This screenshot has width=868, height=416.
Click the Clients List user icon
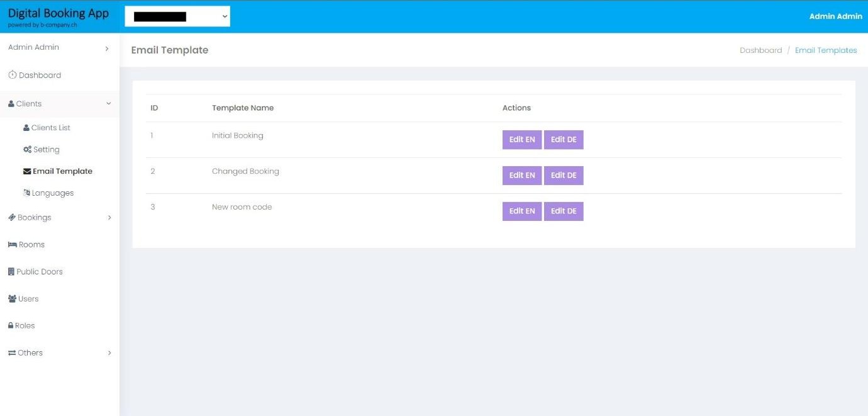pos(26,128)
